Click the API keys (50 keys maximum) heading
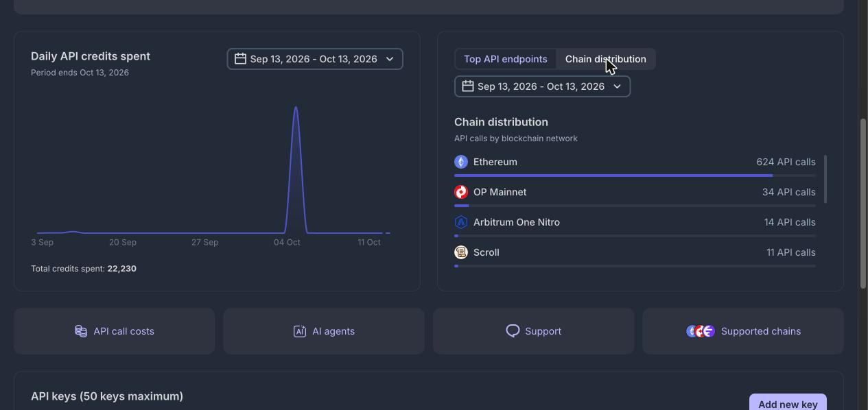Viewport: 868px width, 410px height. point(107,396)
